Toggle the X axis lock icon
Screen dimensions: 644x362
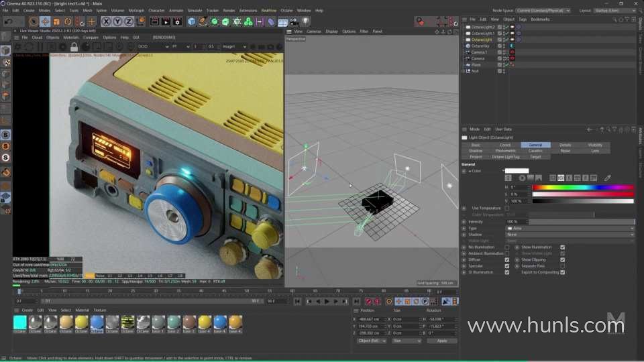(x=106, y=21)
